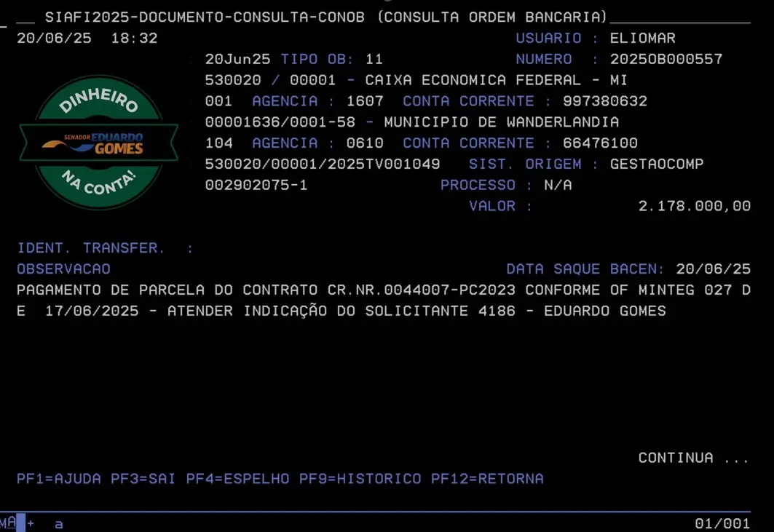This screenshot has width=774, height=532.
Task: Click the terminal cursor input at bottom left
Action: (20, 523)
